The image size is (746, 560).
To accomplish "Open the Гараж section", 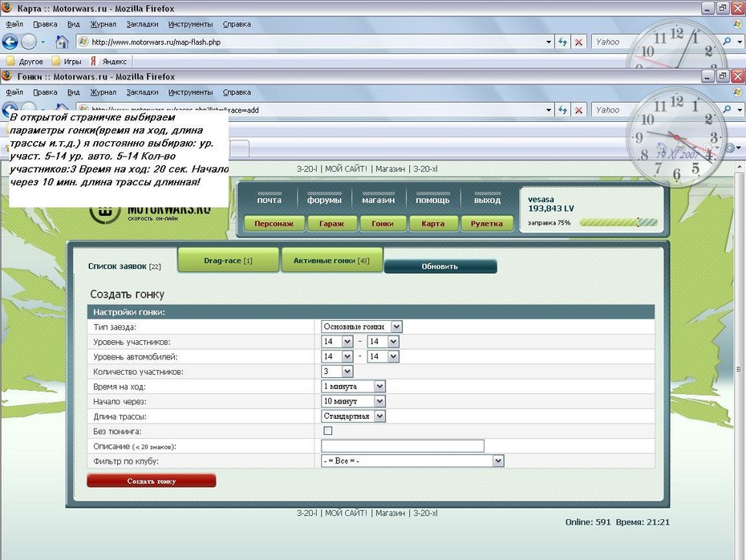I will (331, 224).
